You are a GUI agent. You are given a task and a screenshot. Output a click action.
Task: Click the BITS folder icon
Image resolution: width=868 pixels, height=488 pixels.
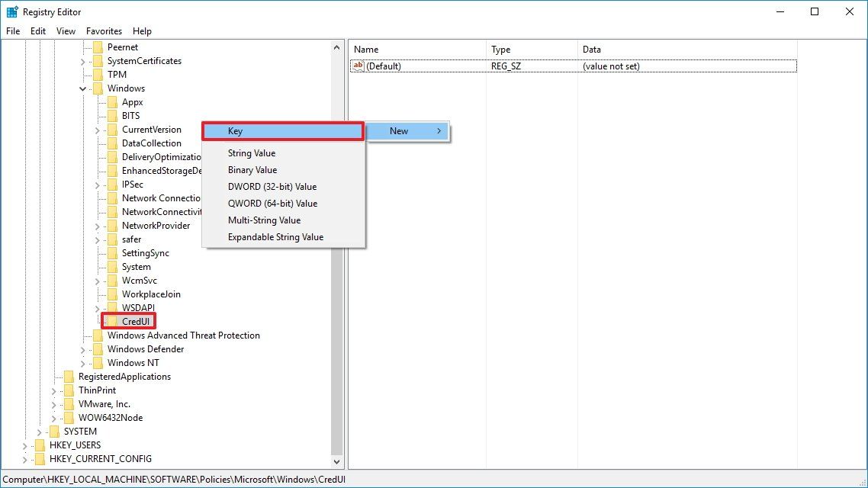[113, 115]
